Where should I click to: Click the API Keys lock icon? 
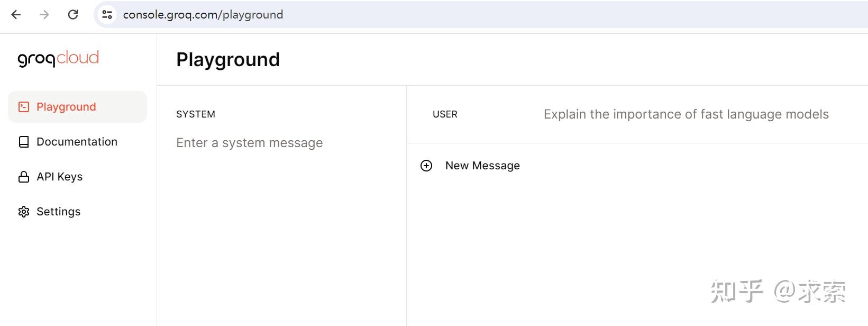[24, 177]
